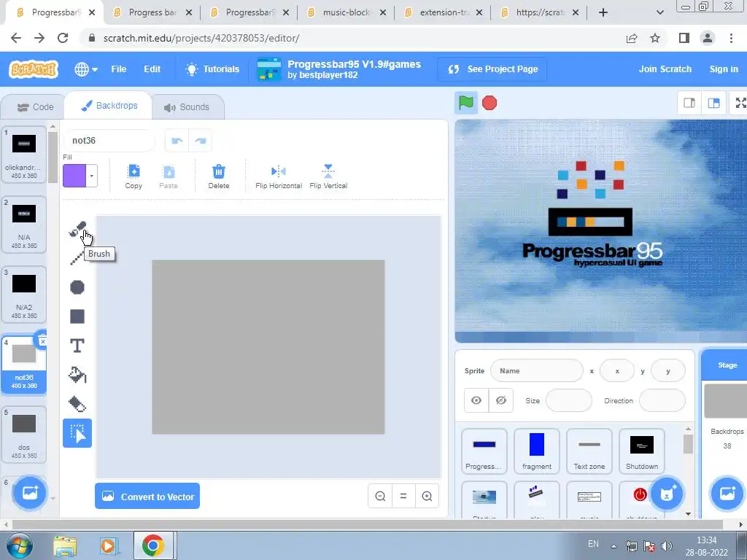Click the sprite Size field
The height and width of the screenshot is (560, 747).
tap(569, 400)
